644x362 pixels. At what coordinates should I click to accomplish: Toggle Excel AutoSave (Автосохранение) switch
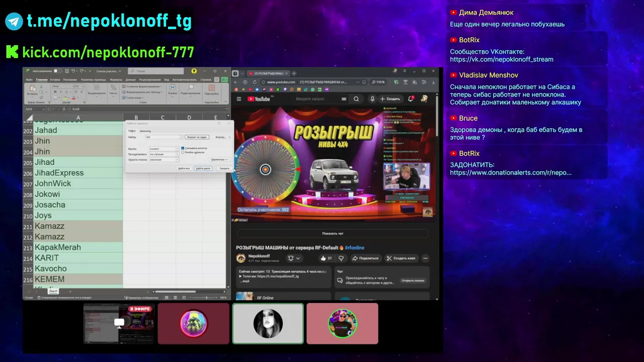click(58, 71)
